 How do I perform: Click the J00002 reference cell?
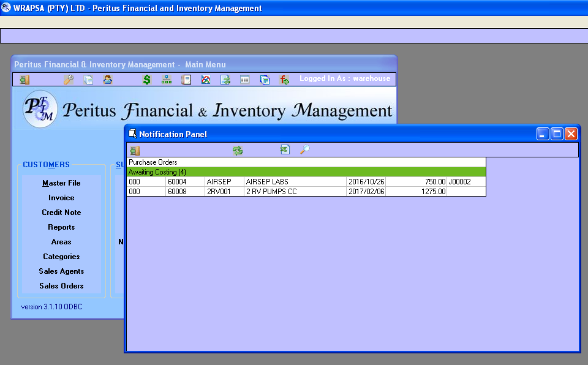[x=466, y=181]
